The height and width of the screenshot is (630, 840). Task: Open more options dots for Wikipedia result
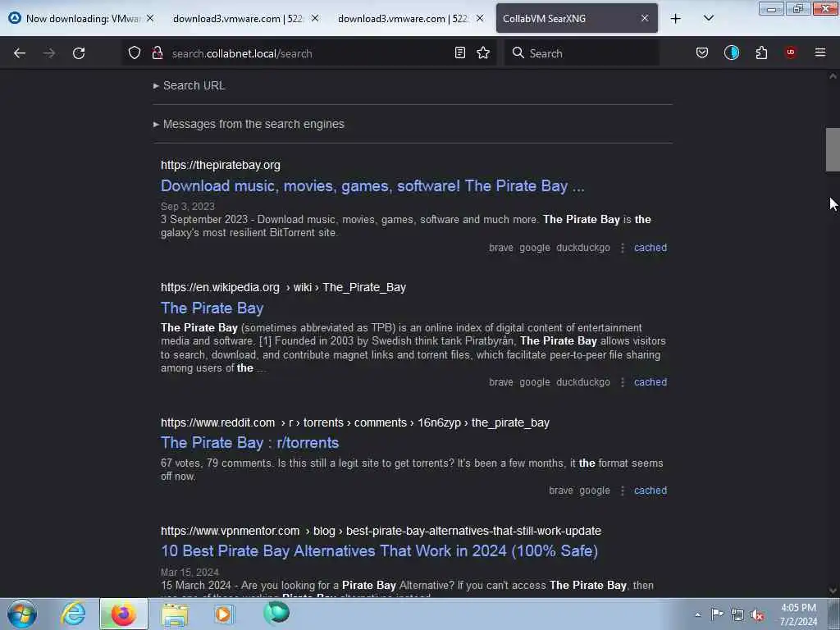click(622, 382)
